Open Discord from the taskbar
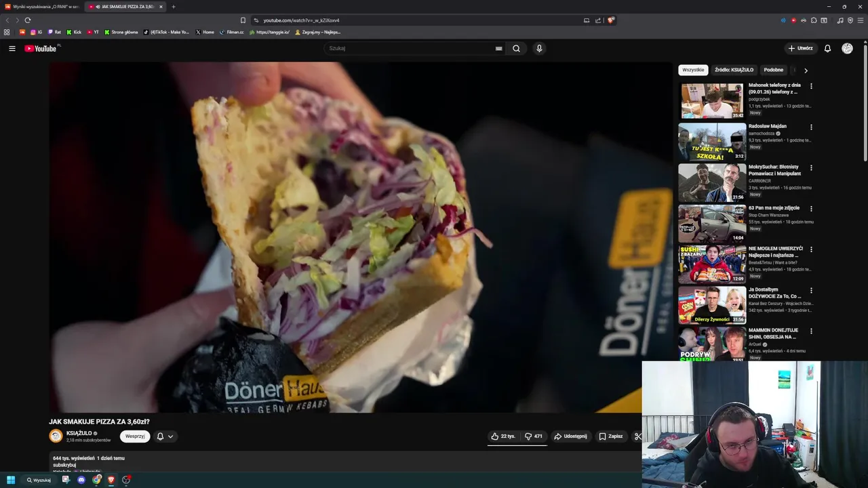The height and width of the screenshot is (488, 868). coord(81,480)
